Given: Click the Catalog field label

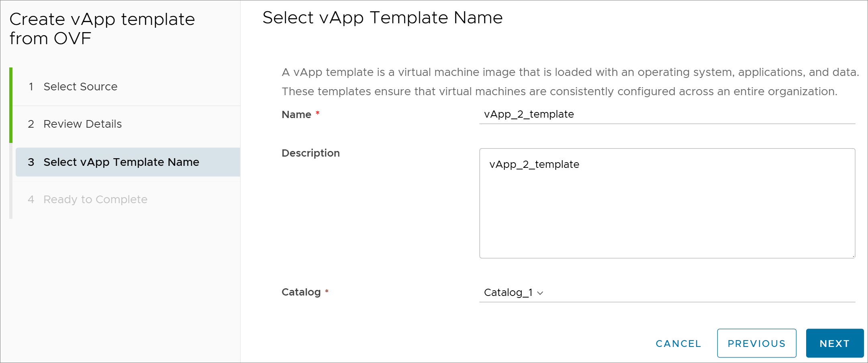Looking at the screenshot, I should pos(301,292).
